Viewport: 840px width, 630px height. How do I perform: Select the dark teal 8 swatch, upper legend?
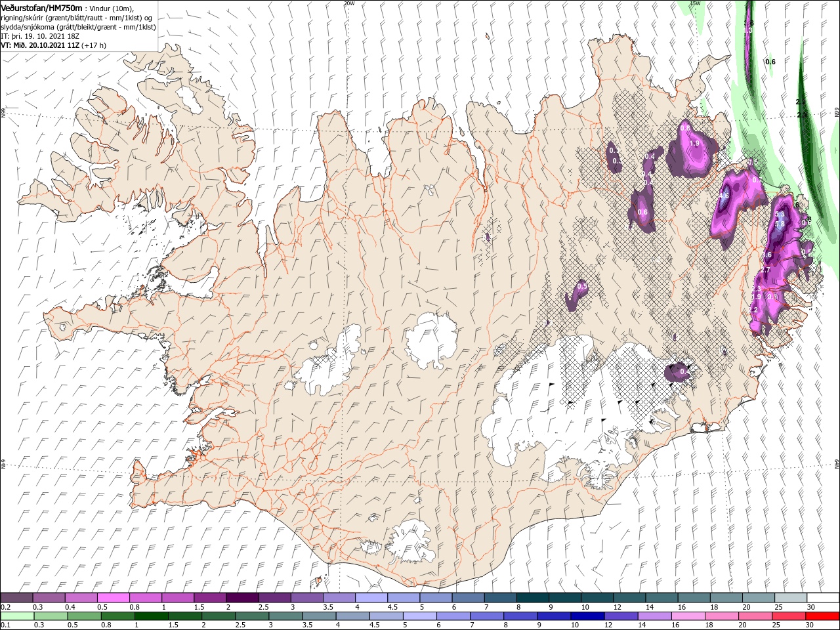coord(532,598)
